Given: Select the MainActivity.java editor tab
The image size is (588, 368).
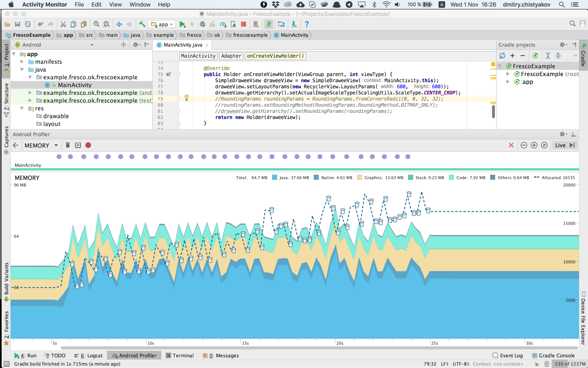Looking at the screenshot, I should tap(183, 45).
